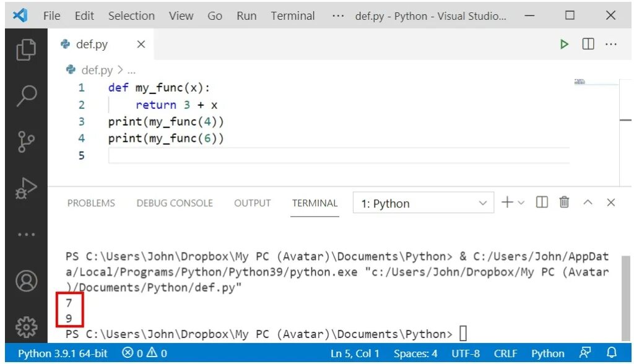Open the Run and Debug view
634x364 pixels.
[26, 188]
